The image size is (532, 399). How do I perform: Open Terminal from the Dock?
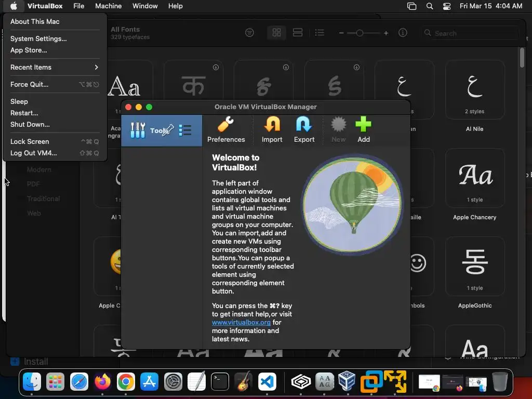[x=220, y=382]
